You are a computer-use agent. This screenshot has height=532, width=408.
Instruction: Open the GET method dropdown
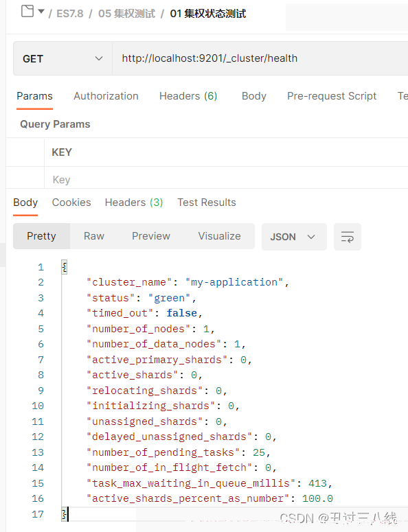pyautogui.click(x=63, y=59)
